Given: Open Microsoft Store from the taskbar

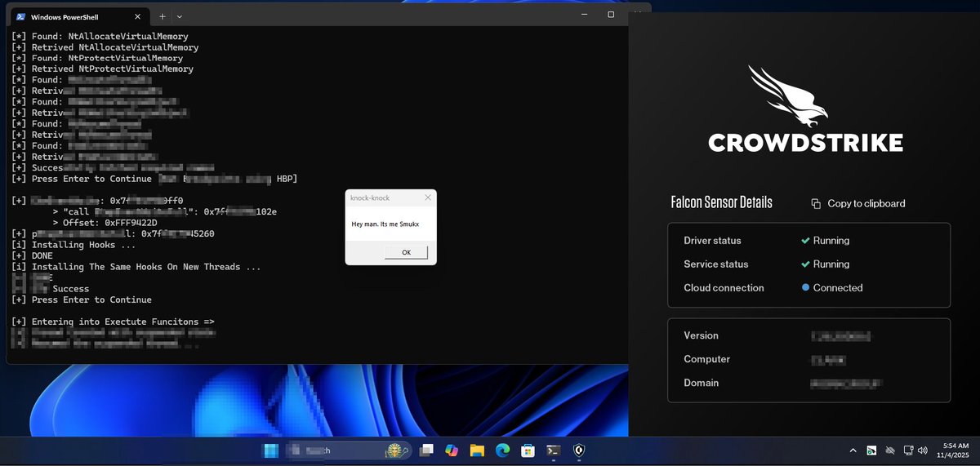Looking at the screenshot, I should point(528,450).
